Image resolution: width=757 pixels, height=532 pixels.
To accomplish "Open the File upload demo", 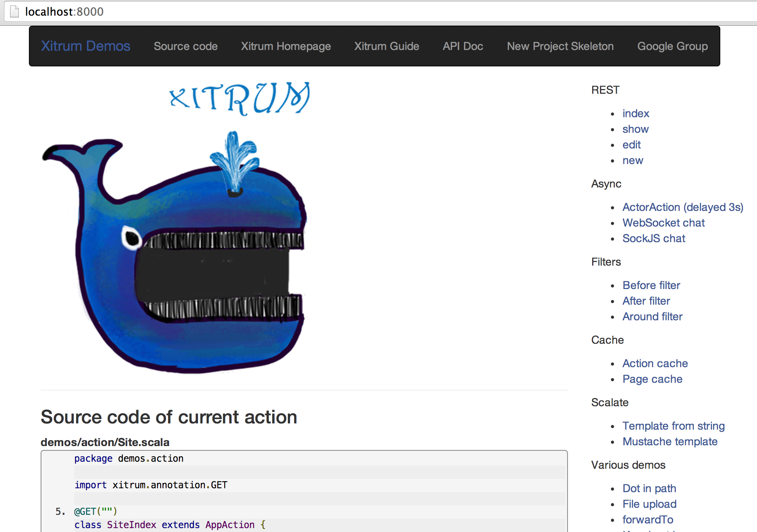I will 649,504.
